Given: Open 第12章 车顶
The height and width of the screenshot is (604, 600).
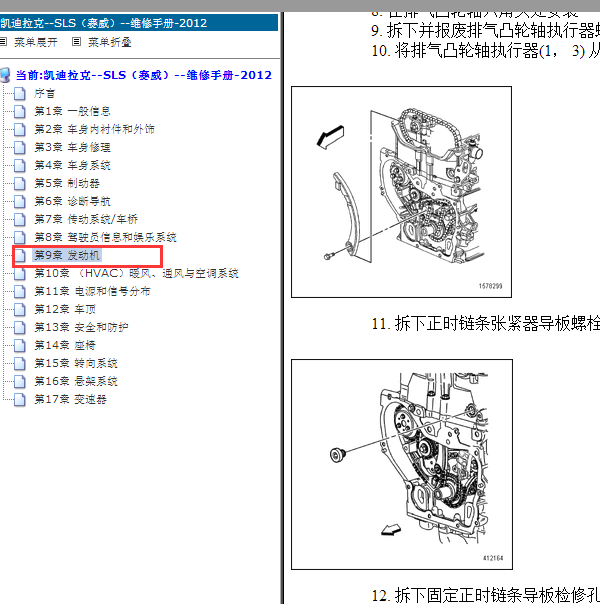Looking at the screenshot, I should click(x=65, y=309).
